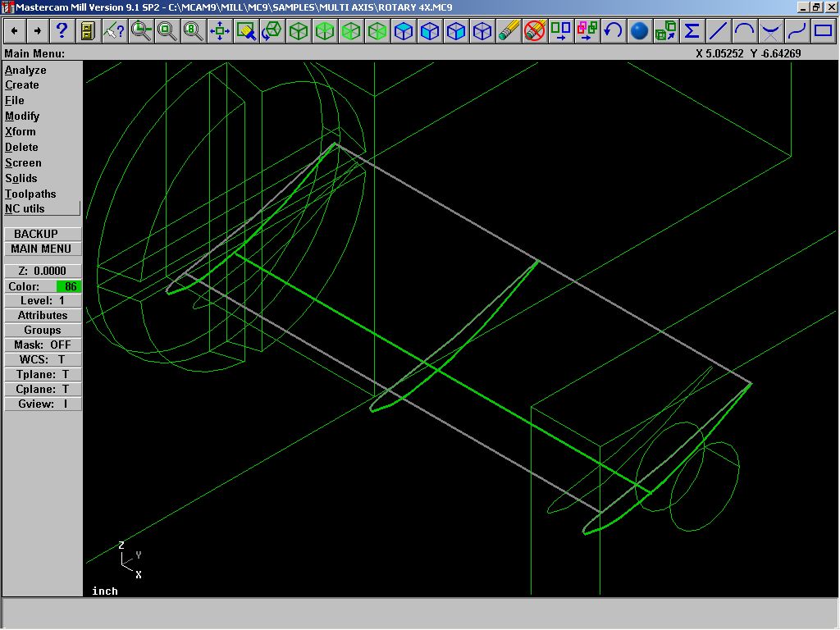Set Cplane 3D with fourth blue cube

point(482,31)
